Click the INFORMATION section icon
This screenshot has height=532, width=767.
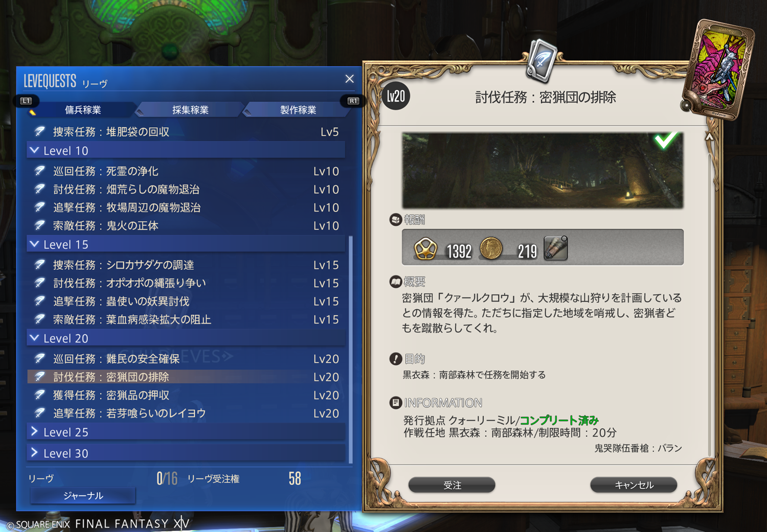[x=395, y=403]
